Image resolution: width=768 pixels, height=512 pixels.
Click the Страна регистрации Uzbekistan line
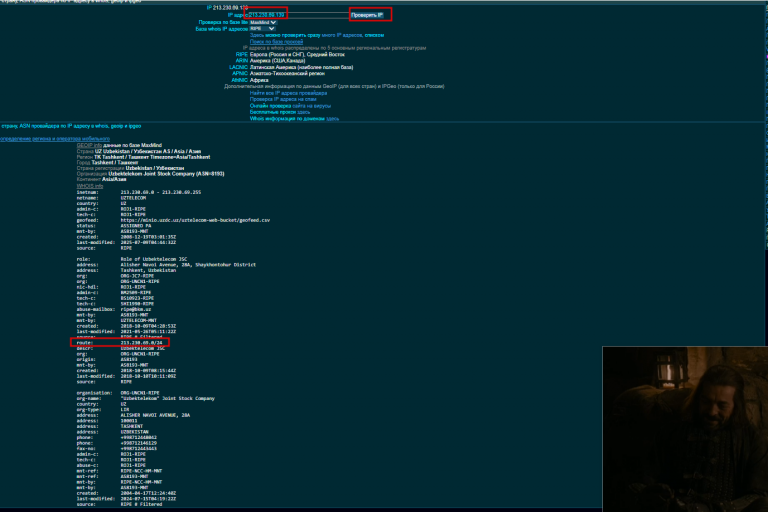click(130, 168)
